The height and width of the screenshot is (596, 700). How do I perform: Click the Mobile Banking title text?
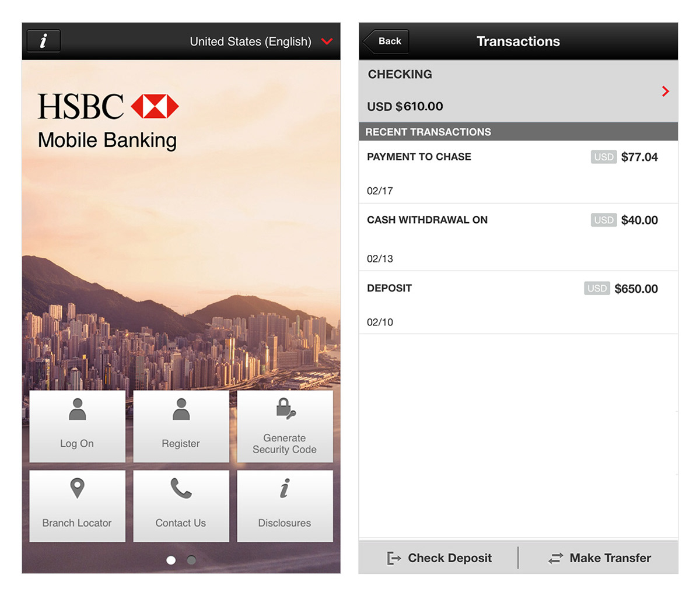107,141
